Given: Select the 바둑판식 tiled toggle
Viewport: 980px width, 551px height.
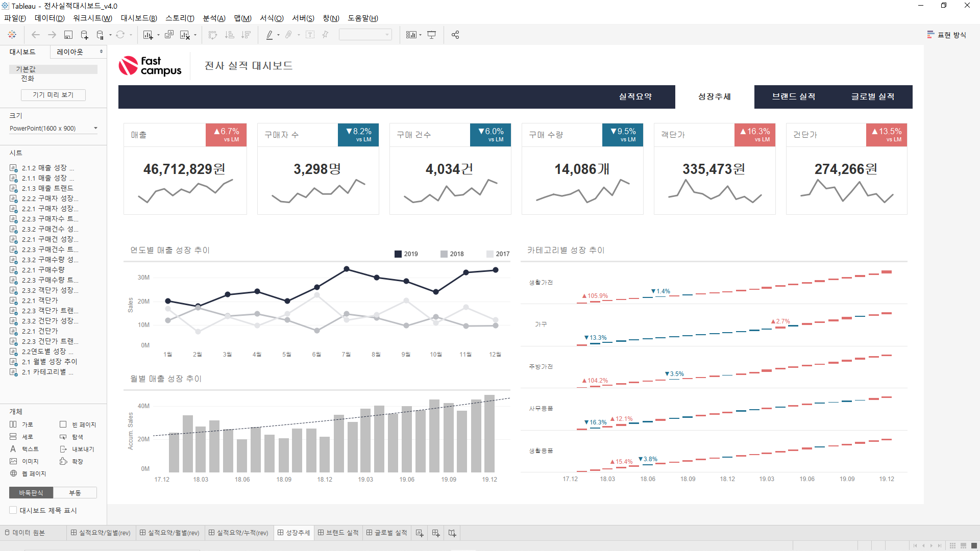Looking at the screenshot, I should [31, 493].
